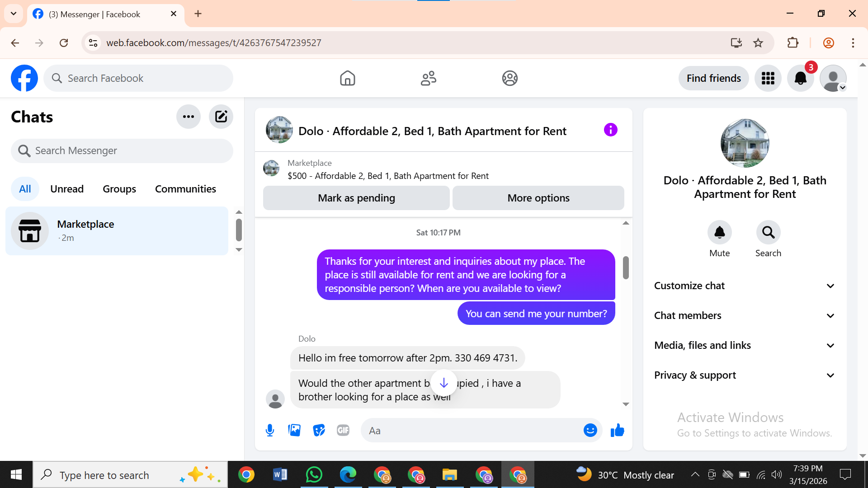Expand Privacy & support section
Viewport: 868px width, 488px height.
745,375
